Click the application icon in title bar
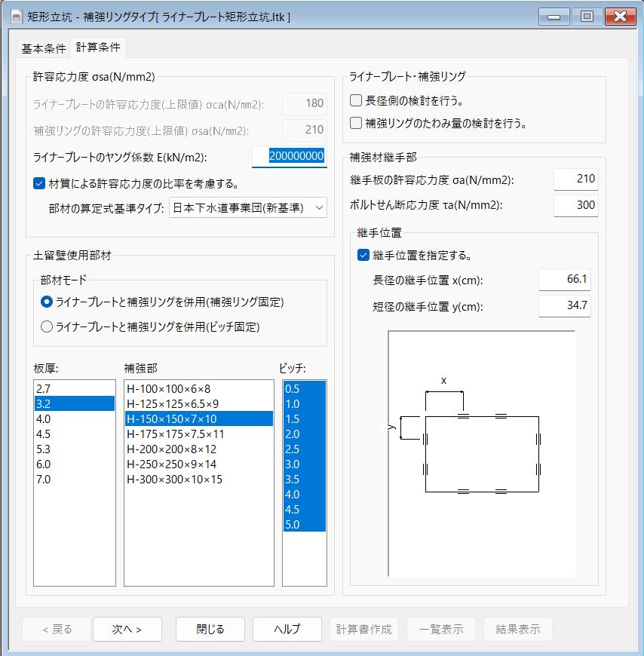644x656 pixels. click(x=15, y=16)
